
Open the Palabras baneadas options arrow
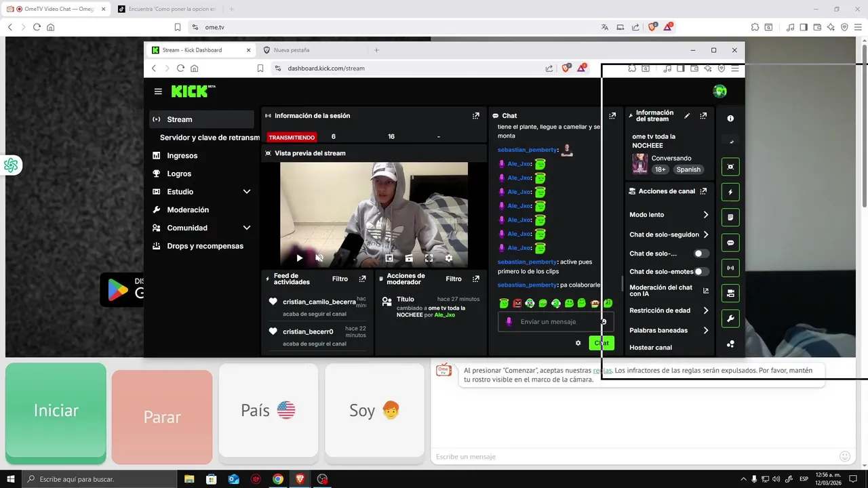click(x=705, y=331)
